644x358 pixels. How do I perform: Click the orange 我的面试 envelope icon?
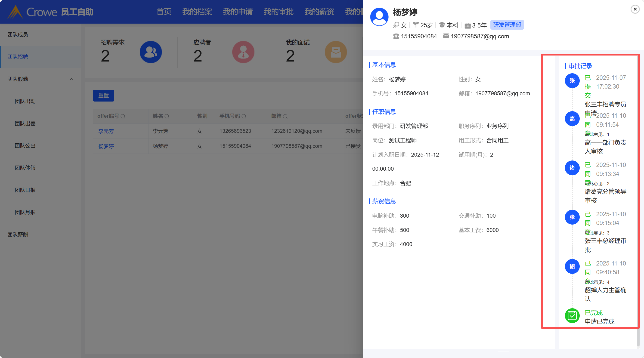[x=335, y=52]
